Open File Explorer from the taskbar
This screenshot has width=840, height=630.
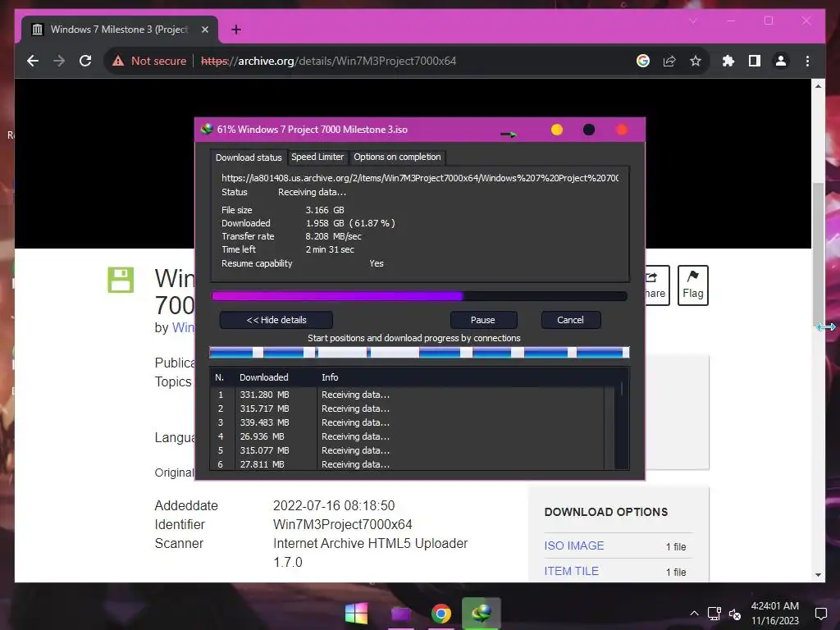pyautogui.click(x=400, y=614)
